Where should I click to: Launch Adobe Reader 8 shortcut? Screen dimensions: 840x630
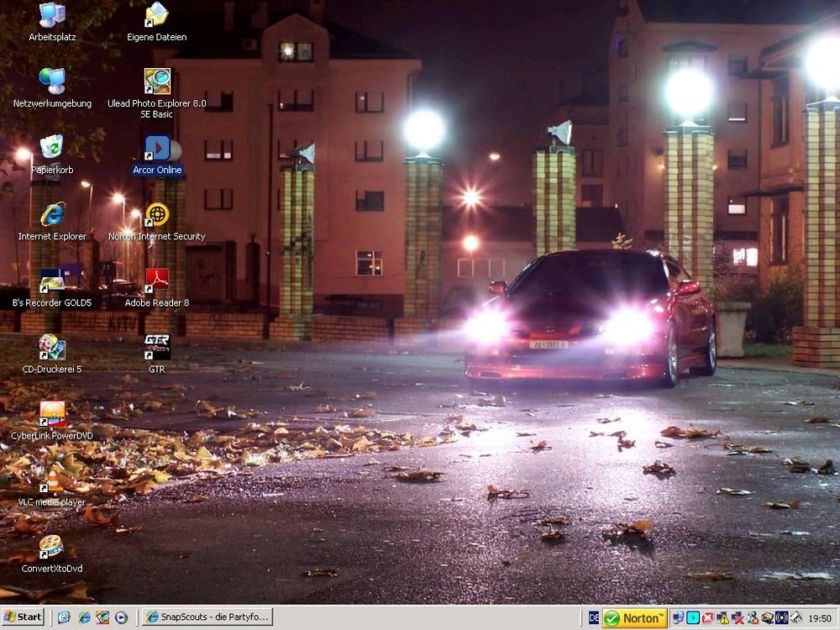[157, 280]
